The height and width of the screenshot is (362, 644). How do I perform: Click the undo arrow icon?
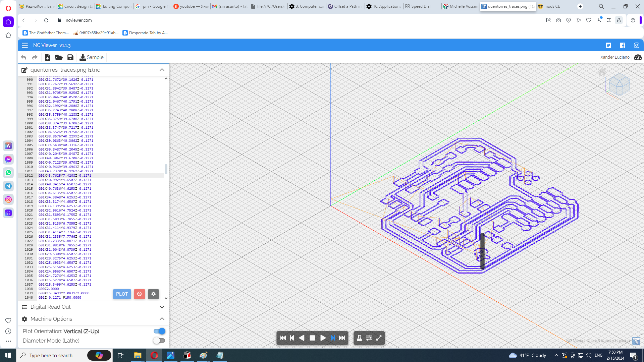pyautogui.click(x=23, y=57)
